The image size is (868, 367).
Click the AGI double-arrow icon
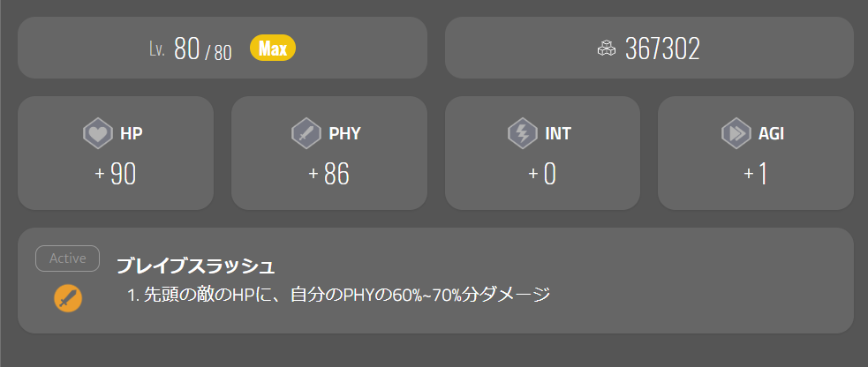(736, 134)
